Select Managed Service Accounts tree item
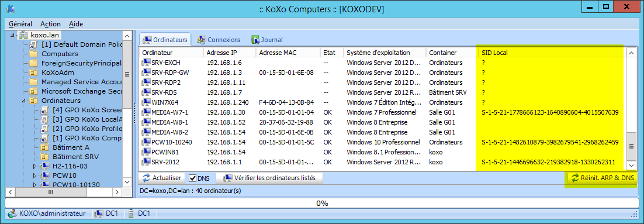This screenshot has width=644, height=224. (x=82, y=82)
